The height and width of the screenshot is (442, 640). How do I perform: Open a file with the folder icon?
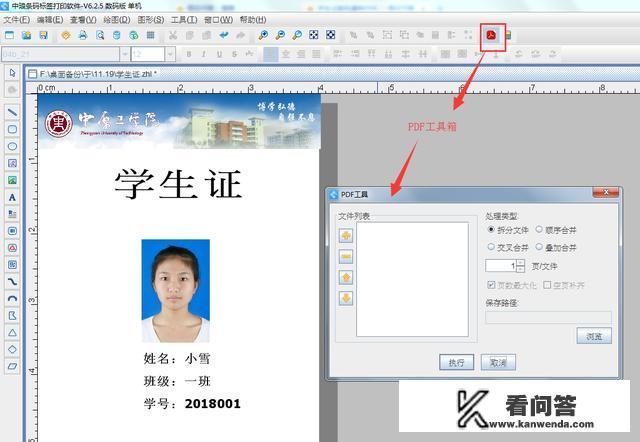coord(27,35)
